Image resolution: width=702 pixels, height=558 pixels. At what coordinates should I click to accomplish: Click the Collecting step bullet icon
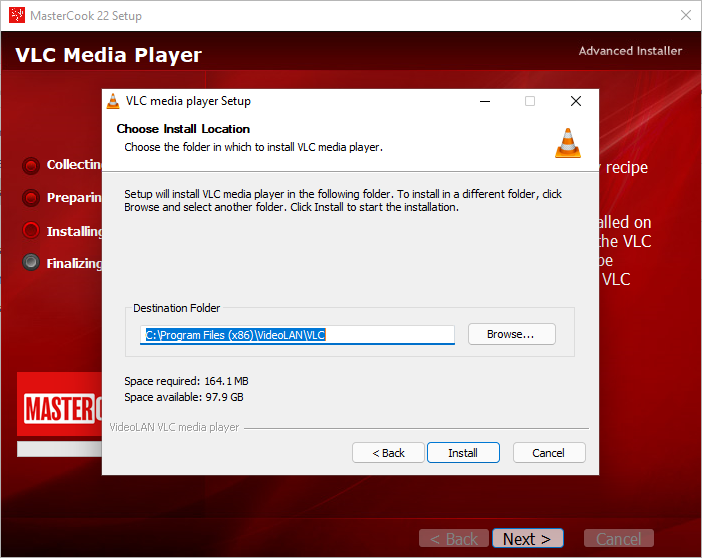tap(31, 165)
